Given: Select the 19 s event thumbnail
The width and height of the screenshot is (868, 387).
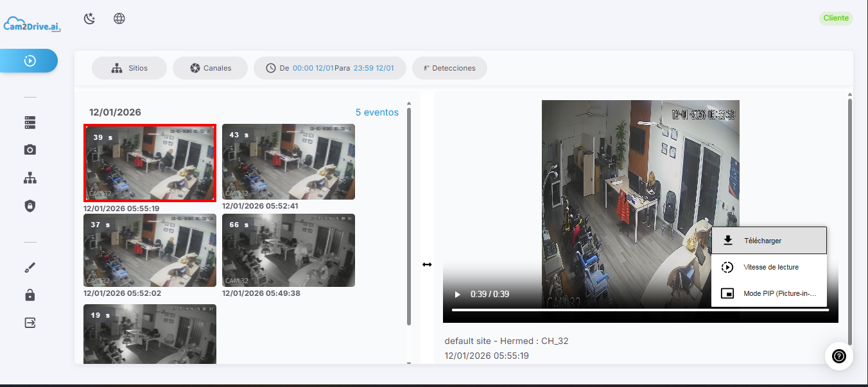Looking at the screenshot, I should 150,334.
